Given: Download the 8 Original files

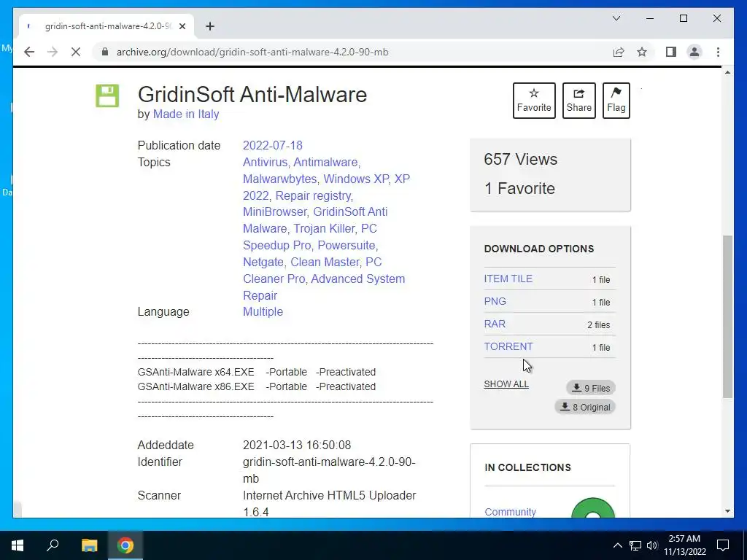Looking at the screenshot, I should pos(585,407).
